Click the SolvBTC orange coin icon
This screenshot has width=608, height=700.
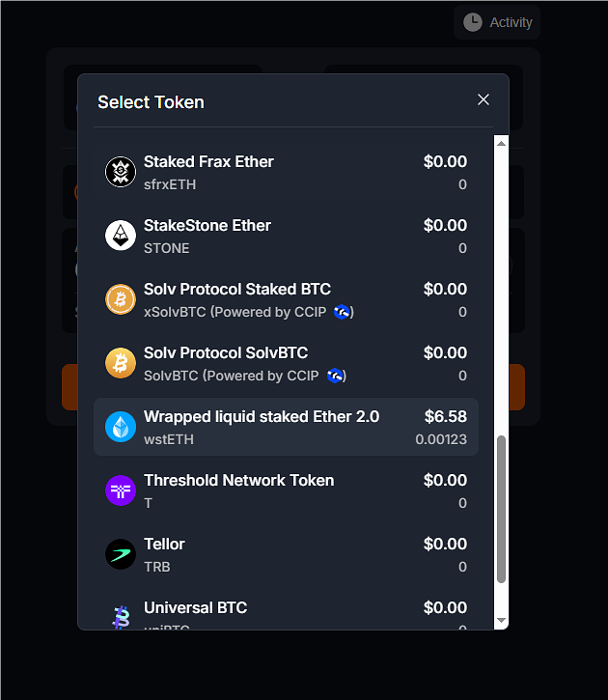121,363
